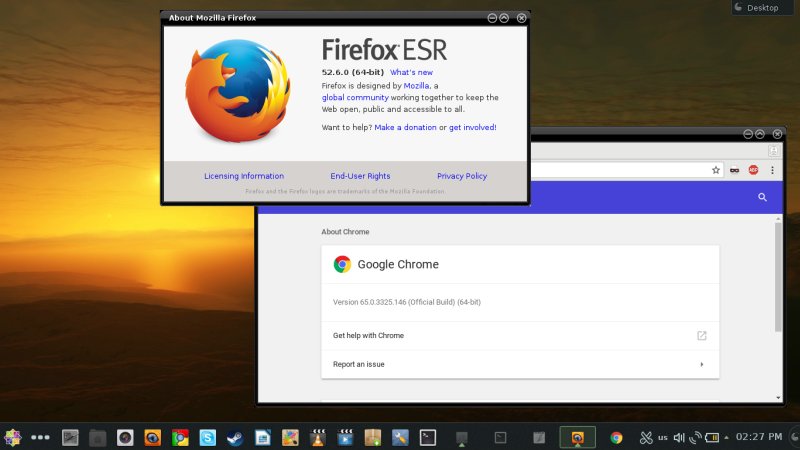Click the three-dots icon in the taskbar

click(x=40, y=437)
